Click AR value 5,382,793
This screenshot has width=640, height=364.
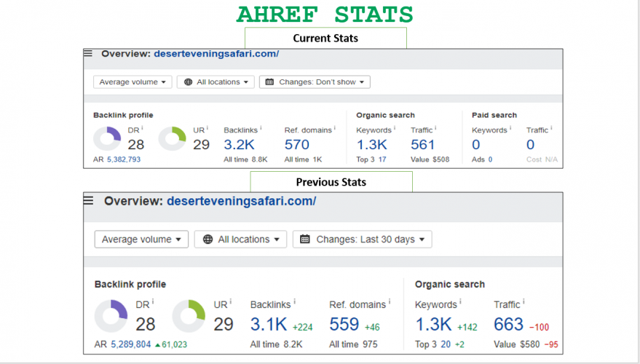point(124,159)
